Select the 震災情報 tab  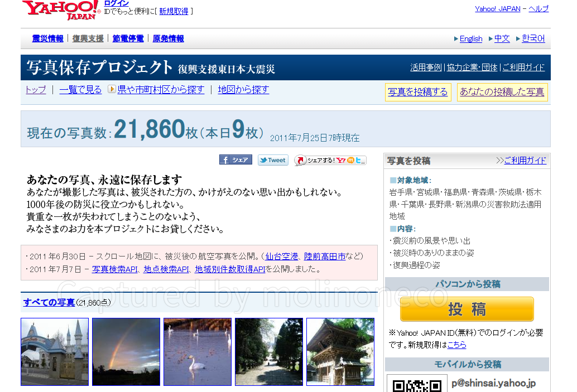[x=47, y=38]
